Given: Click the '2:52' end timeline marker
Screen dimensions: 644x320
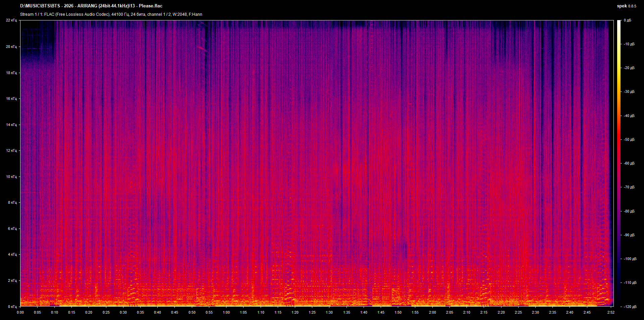Looking at the screenshot, I should 611,312.
